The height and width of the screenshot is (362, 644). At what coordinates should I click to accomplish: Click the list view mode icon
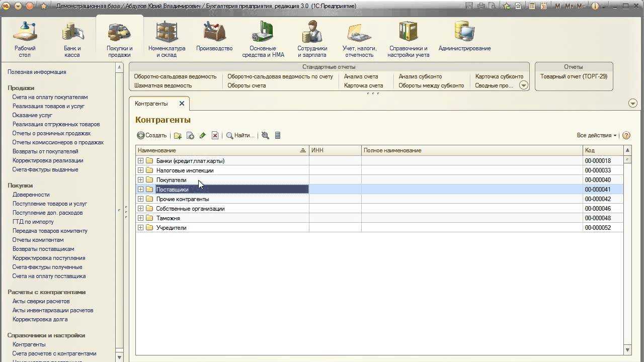[278, 136]
